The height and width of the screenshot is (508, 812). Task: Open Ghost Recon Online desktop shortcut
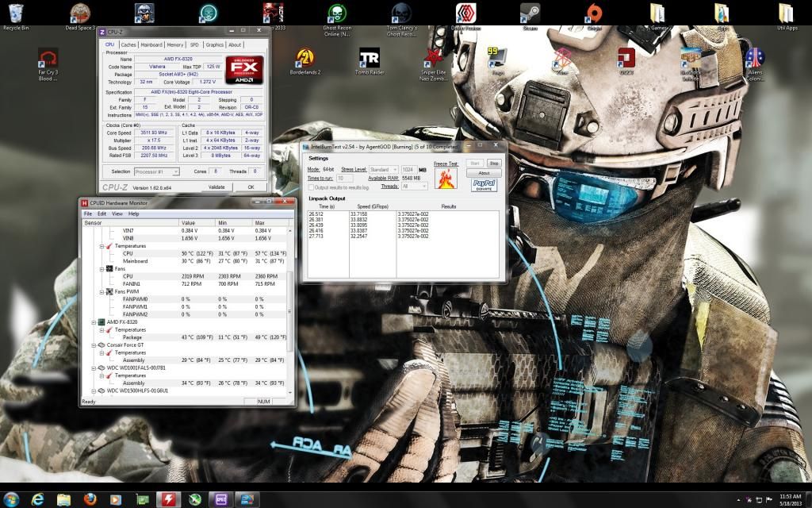[337, 20]
